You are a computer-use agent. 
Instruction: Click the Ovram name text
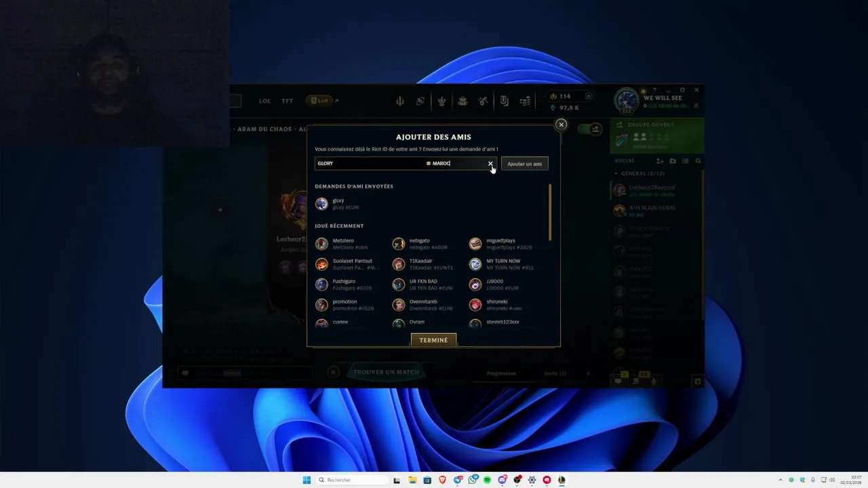tap(416, 322)
